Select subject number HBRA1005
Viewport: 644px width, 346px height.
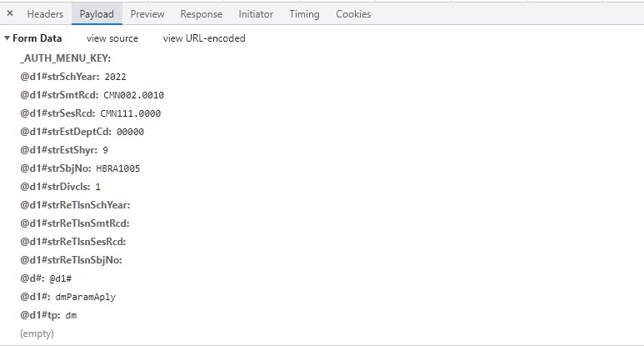(117, 168)
